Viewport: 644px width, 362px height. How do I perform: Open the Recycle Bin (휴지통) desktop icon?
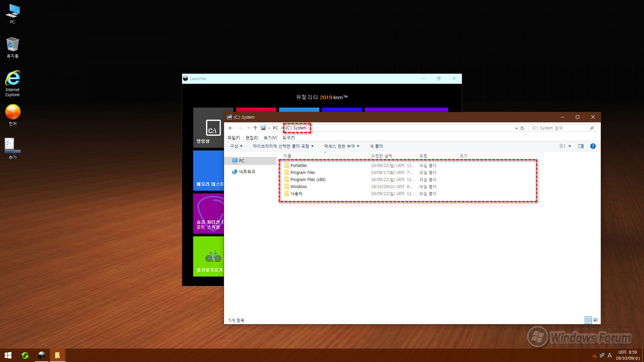pyautogui.click(x=12, y=48)
